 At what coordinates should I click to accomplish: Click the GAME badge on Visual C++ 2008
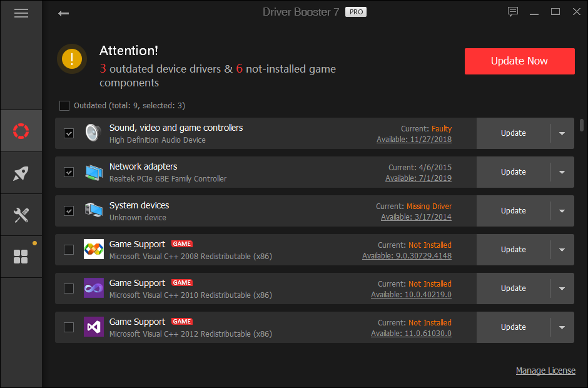tap(182, 244)
